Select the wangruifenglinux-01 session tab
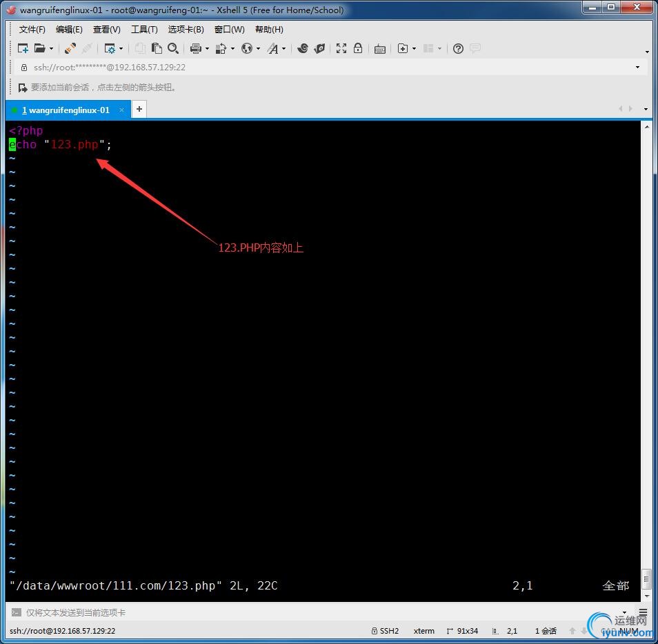This screenshot has height=644, width=658. [x=66, y=110]
